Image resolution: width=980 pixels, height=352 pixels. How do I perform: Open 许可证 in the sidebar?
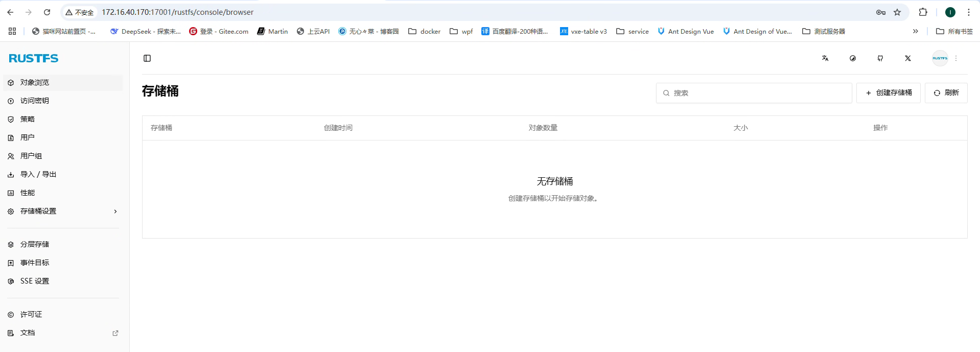point(63,314)
